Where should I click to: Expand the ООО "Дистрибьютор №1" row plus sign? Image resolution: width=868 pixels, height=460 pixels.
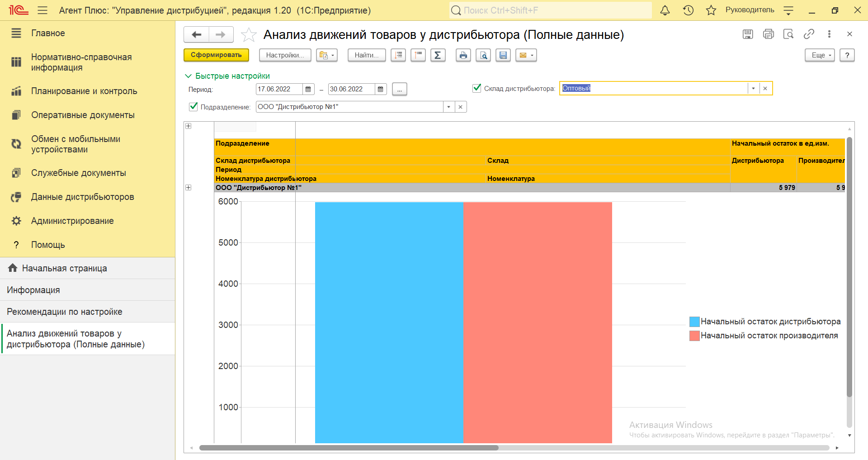click(x=189, y=187)
